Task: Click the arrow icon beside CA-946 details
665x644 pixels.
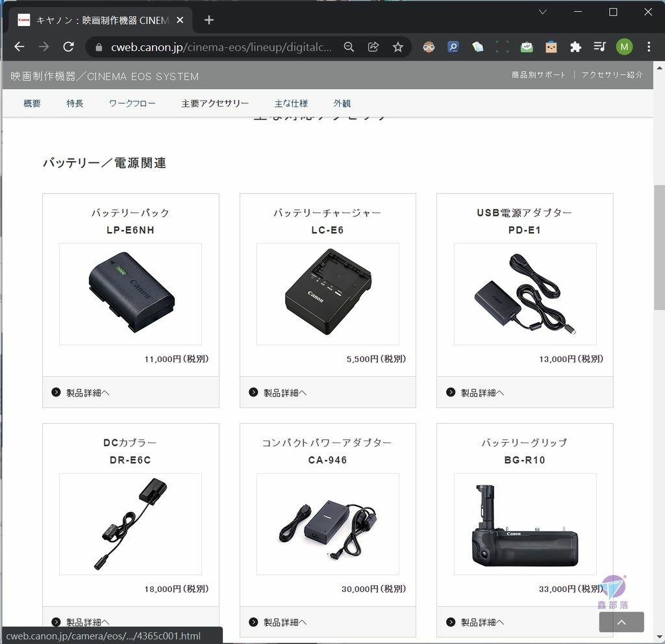Action: [x=254, y=622]
